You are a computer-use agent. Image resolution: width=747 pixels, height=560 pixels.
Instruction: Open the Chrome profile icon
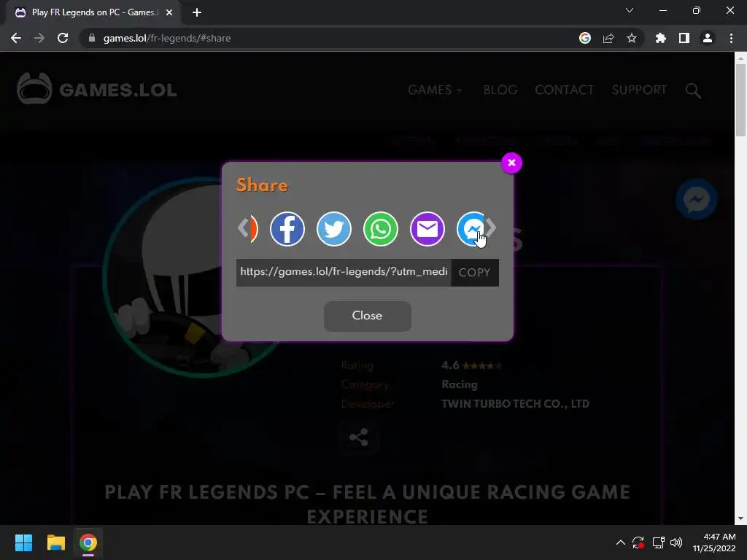708,38
